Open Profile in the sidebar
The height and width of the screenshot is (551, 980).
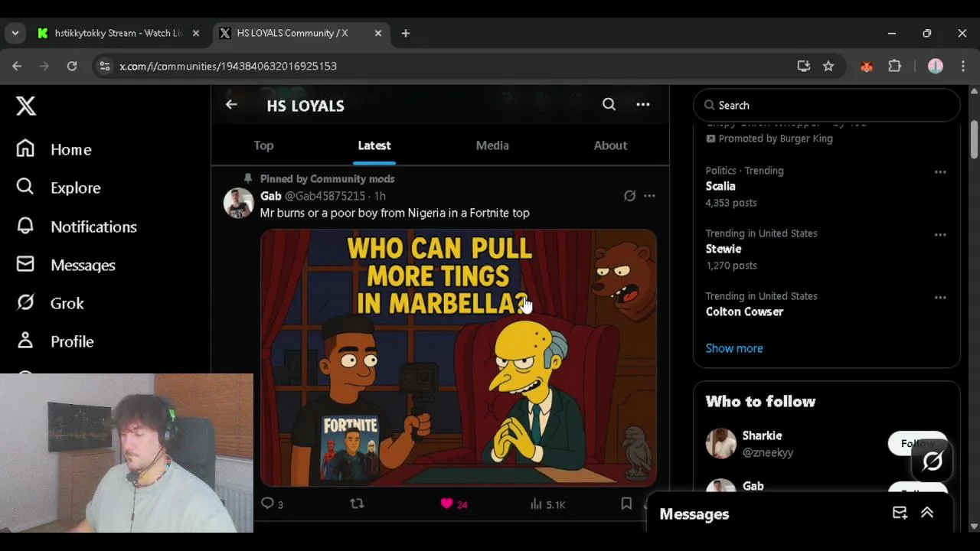tap(55, 341)
